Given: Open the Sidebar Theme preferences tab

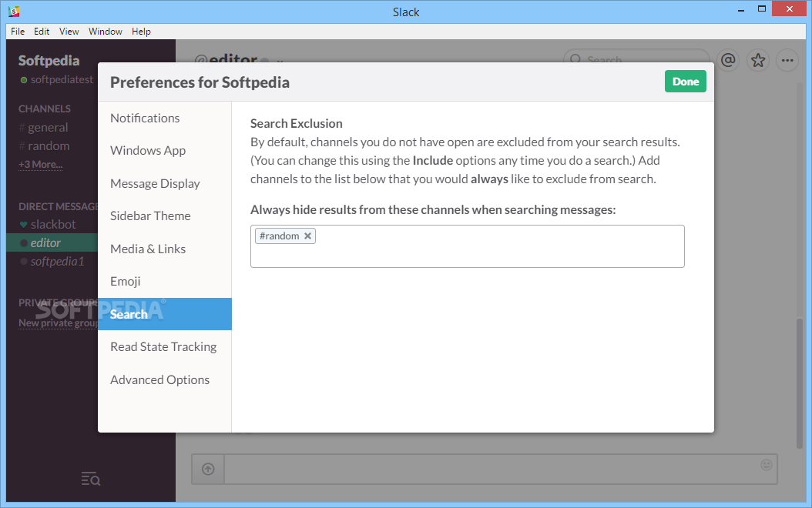Looking at the screenshot, I should point(150,216).
